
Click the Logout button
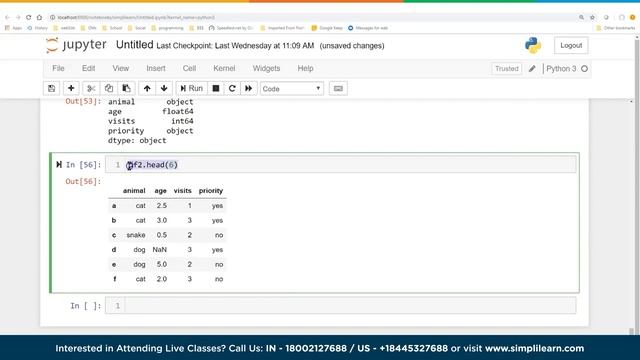[x=571, y=45]
